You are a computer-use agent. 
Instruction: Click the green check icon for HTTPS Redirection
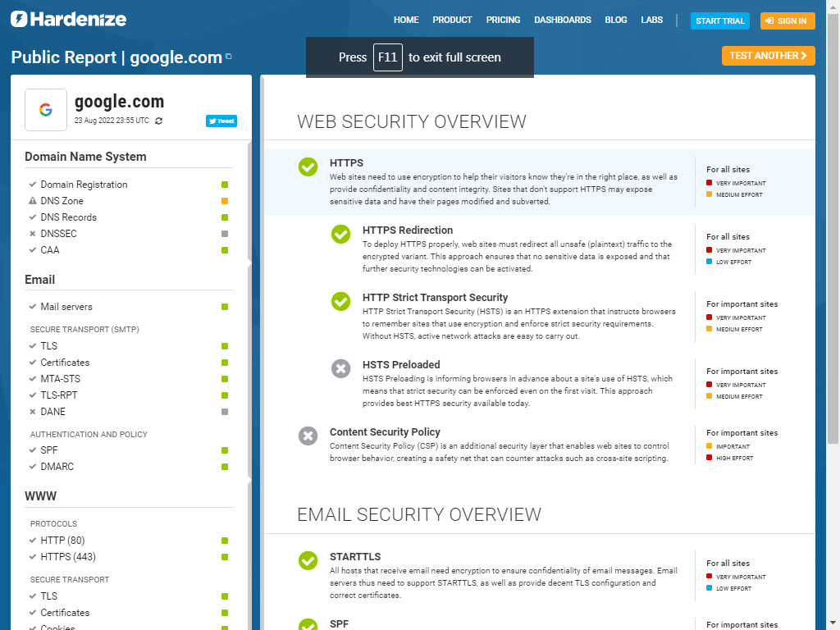coord(340,234)
